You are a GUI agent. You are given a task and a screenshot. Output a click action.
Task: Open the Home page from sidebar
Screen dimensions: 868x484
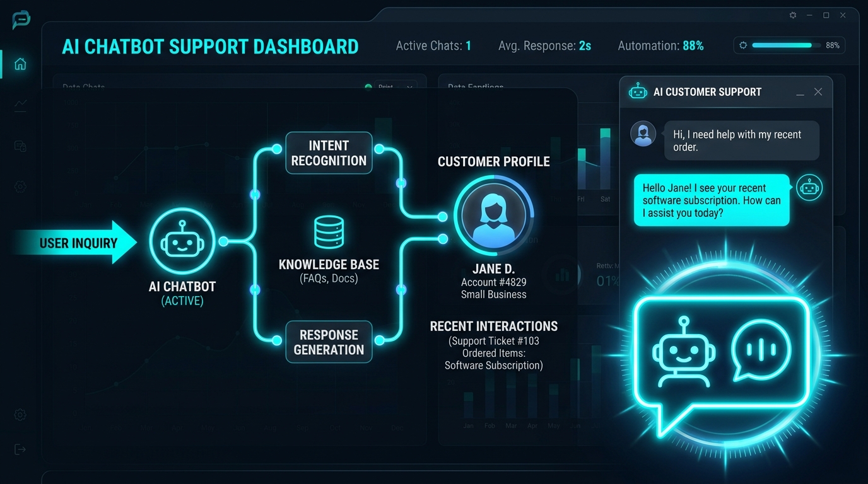point(20,64)
